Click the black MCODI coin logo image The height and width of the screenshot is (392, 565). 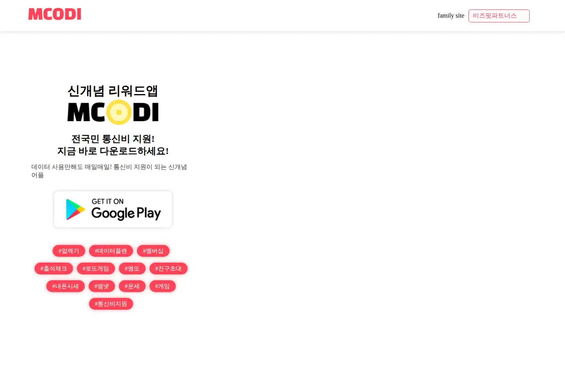[x=113, y=112]
